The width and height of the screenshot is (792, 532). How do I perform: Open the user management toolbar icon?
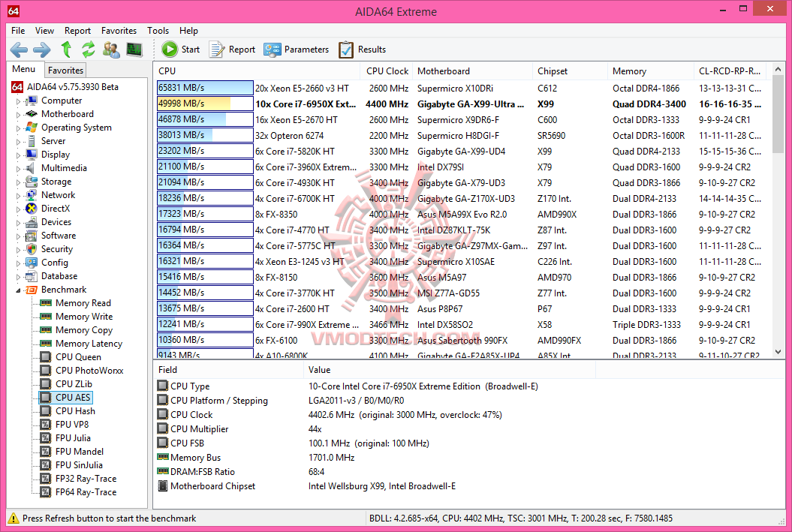(x=111, y=50)
